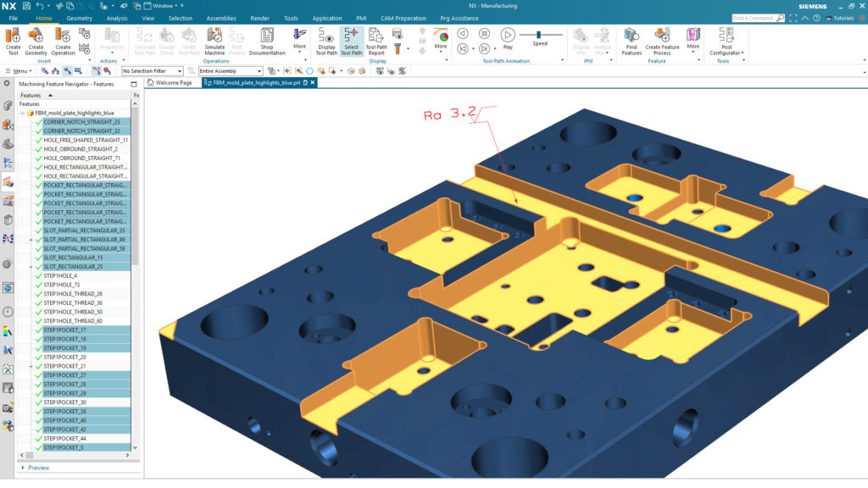Undo the last action

pyautogui.click(x=40, y=6)
